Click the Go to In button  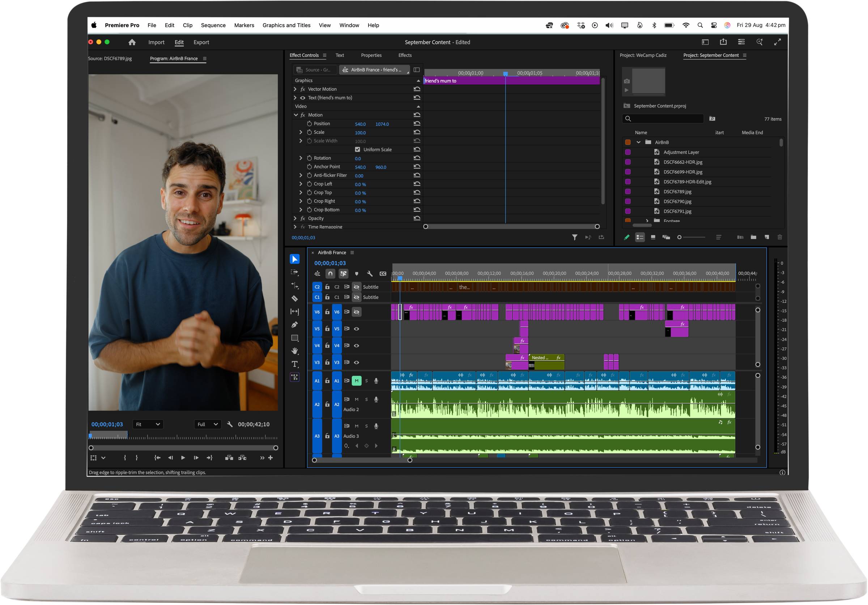157,457
